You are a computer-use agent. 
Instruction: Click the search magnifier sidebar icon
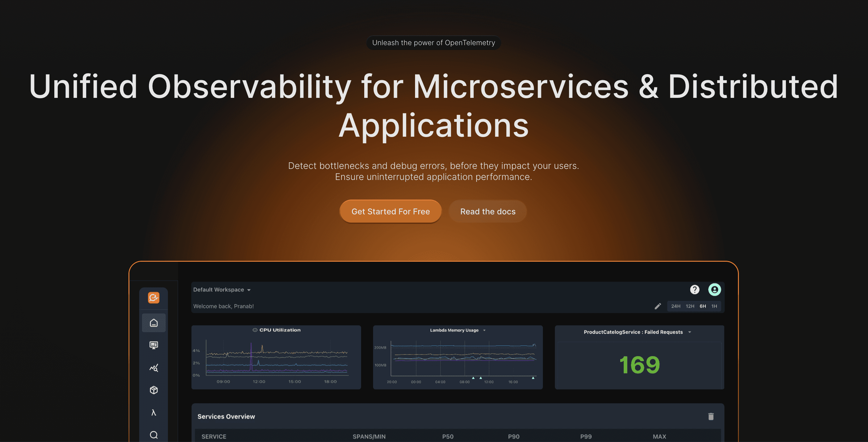[x=154, y=435]
